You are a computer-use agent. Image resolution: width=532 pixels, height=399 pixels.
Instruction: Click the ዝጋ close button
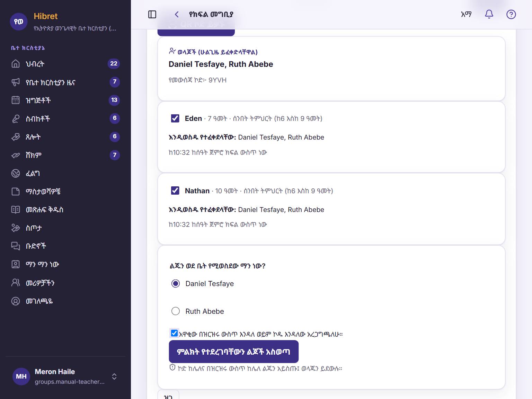click(x=168, y=395)
